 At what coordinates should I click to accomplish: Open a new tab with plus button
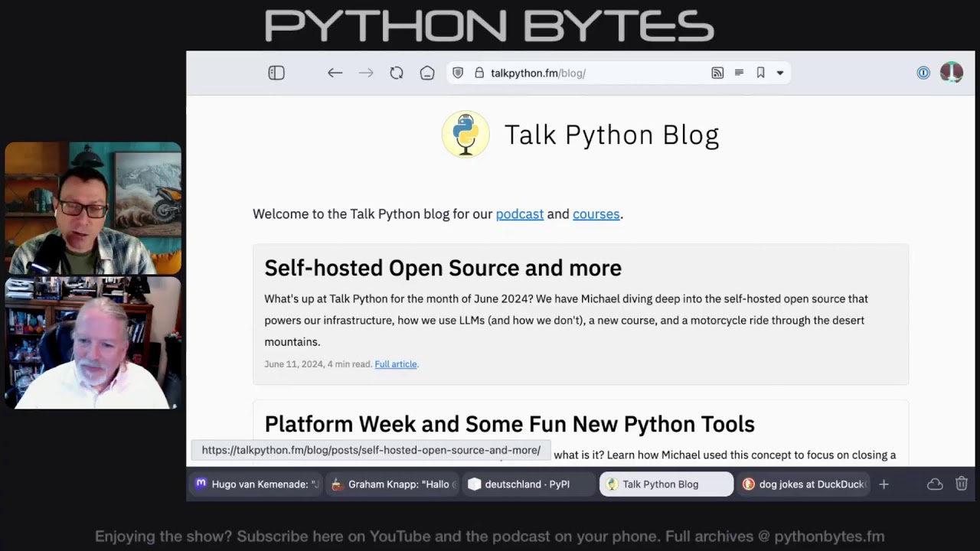point(884,484)
